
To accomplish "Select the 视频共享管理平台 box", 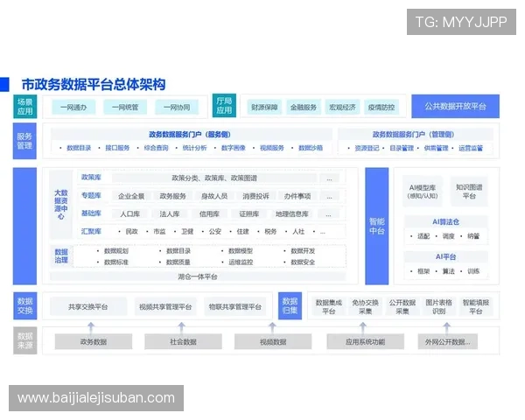I will point(165,307).
